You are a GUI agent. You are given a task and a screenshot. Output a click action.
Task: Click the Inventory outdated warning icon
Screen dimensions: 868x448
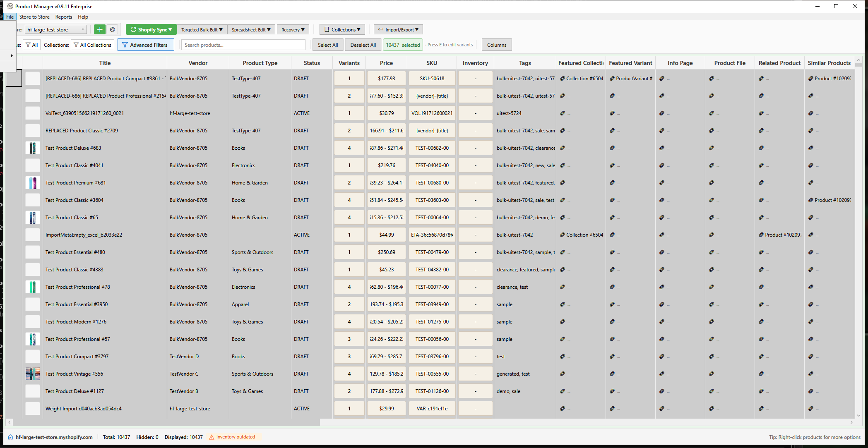coord(212,437)
